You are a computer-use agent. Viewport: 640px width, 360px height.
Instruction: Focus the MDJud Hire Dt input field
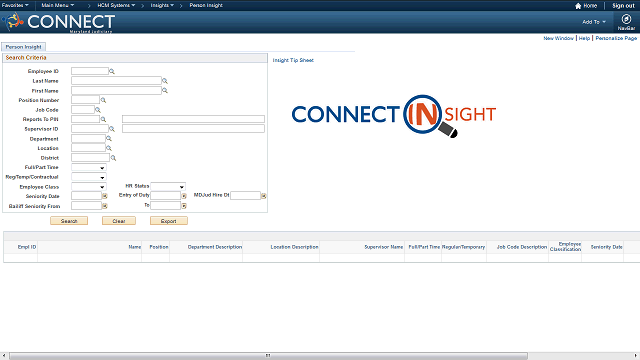[x=245, y=196]
